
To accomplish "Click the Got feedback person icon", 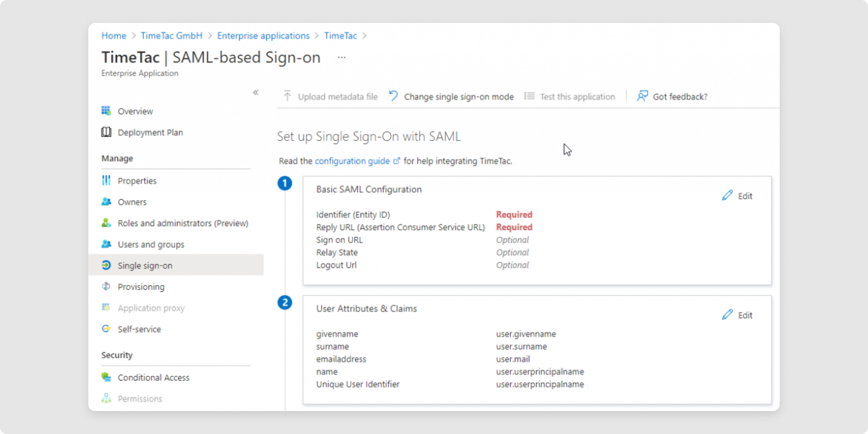I will pyautogui.click(x=642, y=96).
